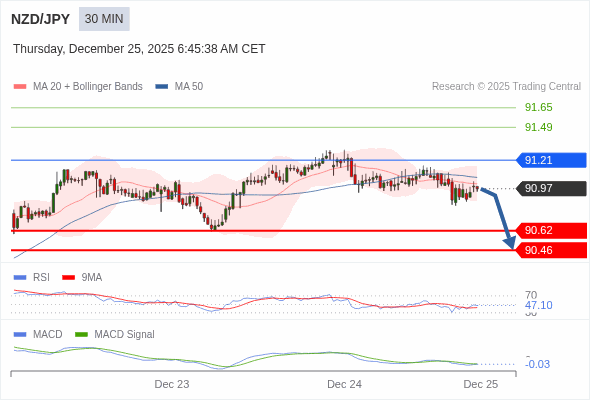Click the 9MA legend label

[92, 278]
